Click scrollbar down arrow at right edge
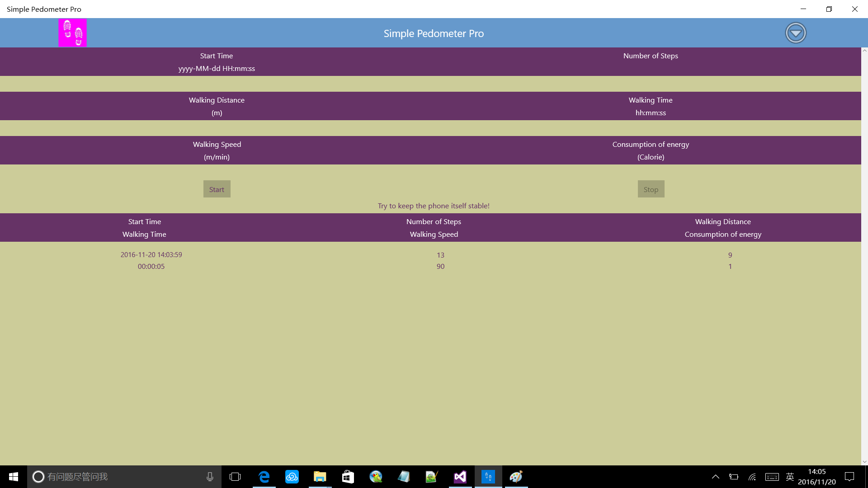868x488 pixels. (x=864, y=462)
